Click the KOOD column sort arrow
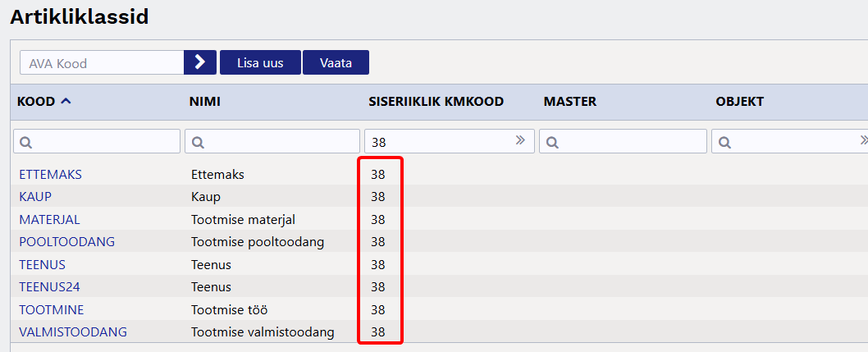 point(66,102)
